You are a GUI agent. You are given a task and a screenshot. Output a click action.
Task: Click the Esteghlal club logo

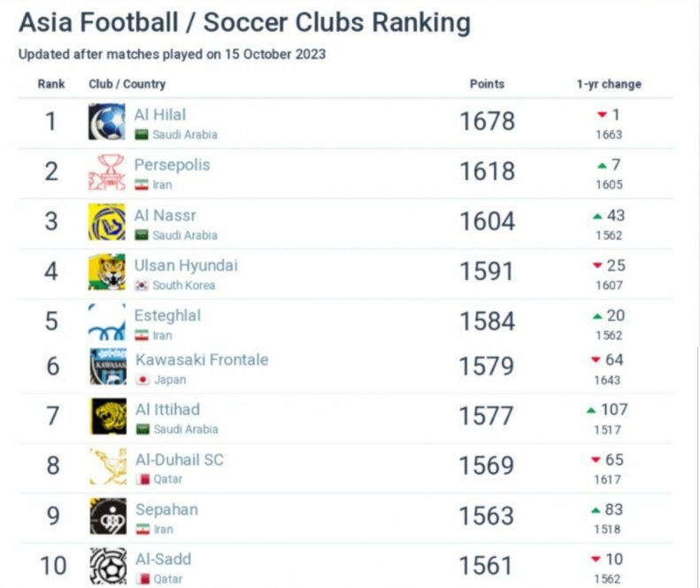coord(106,323)
